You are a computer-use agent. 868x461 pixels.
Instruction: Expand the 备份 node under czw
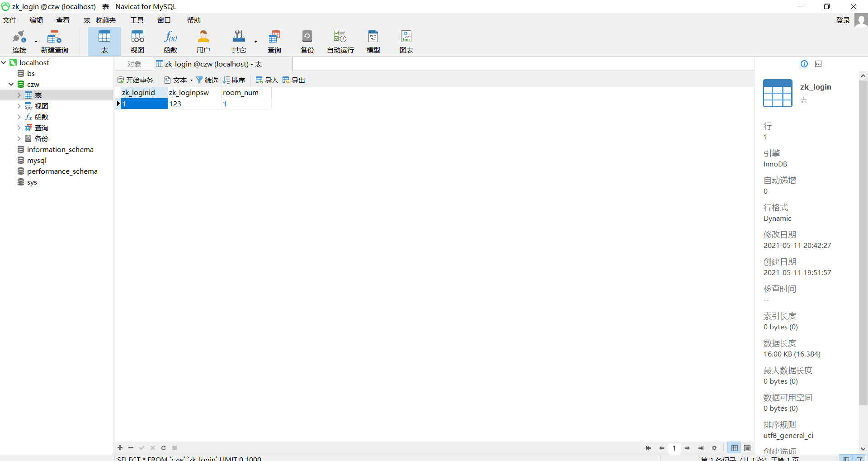tap(19, 138)
